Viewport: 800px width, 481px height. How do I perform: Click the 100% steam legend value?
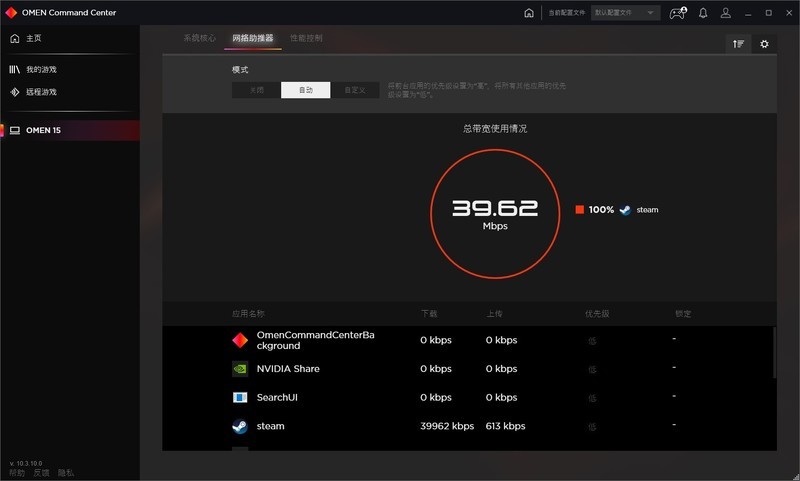[x=601, y=210]
